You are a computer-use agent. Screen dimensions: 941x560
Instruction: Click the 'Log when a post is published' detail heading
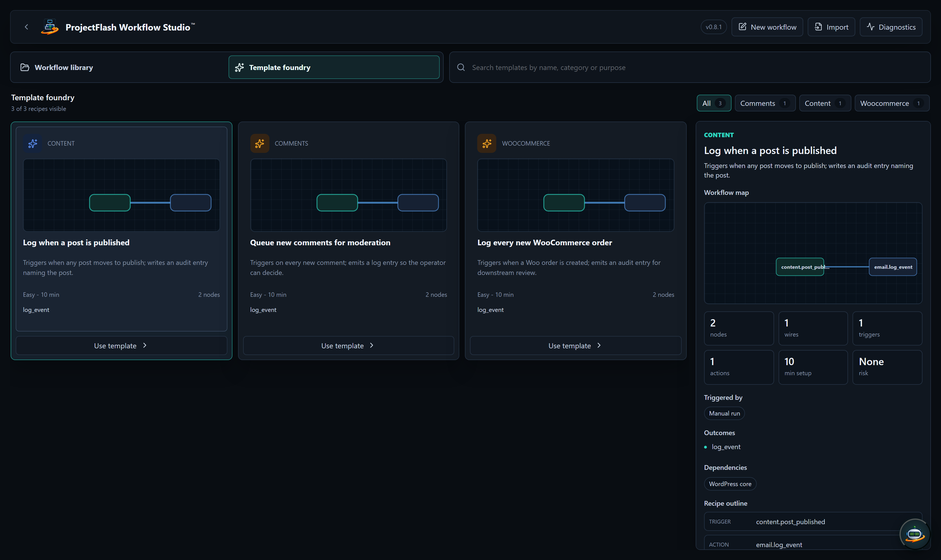[x=770, y=151]
